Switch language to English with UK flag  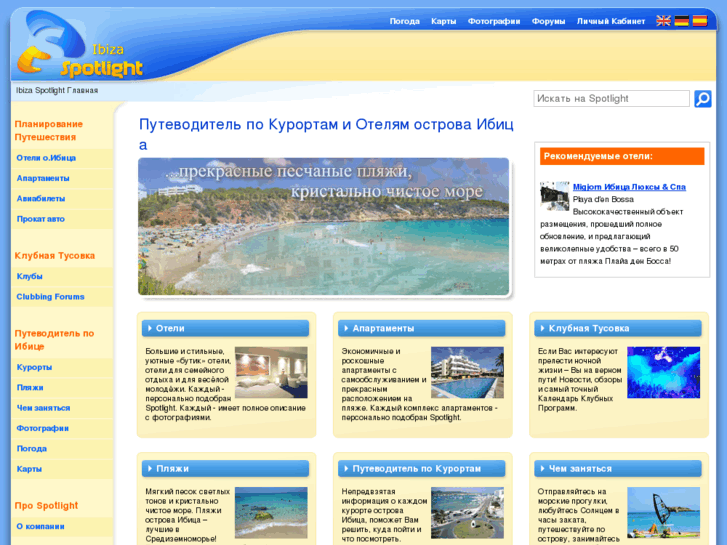click(663, 21)
